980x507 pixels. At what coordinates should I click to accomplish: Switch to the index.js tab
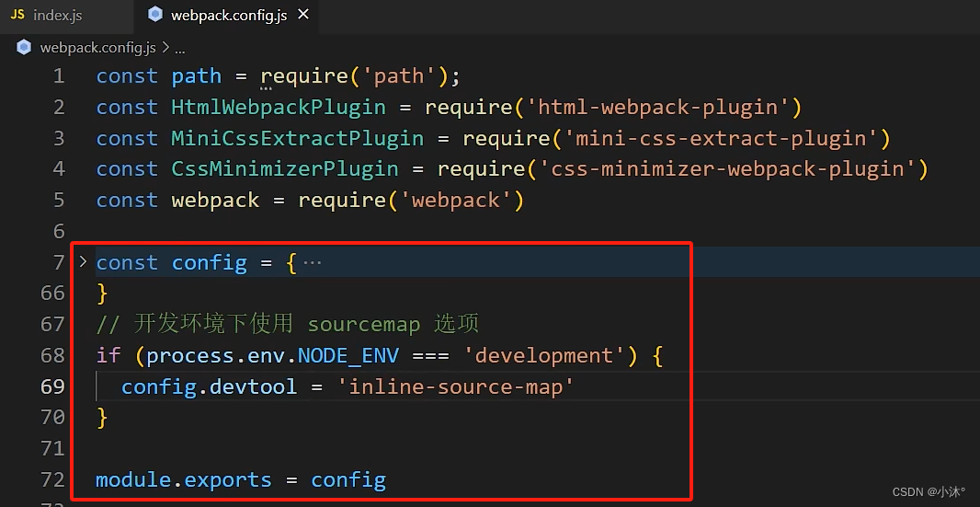66,16
